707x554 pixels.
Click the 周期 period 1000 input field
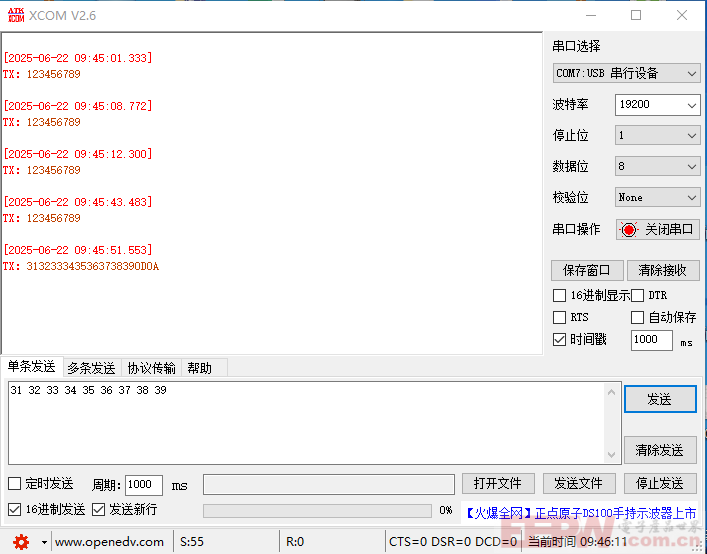pyautogui.click(x=143, y=485)
